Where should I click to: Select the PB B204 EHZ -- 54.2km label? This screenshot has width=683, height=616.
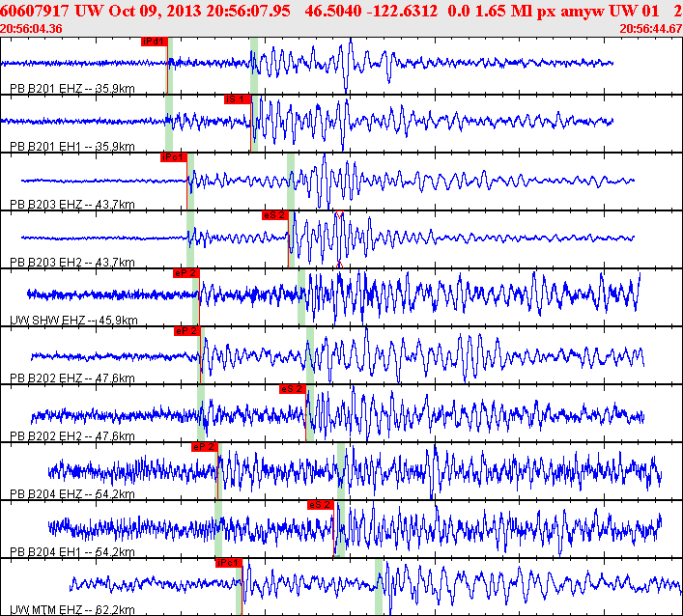pos(72,494)
